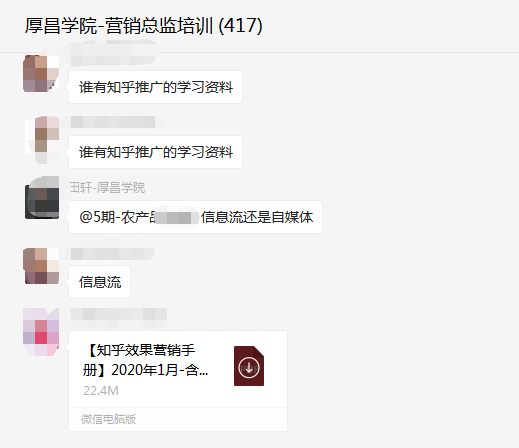Click blurred name above second message
Screen dimensions: 519x448
(x=113, y=122)
